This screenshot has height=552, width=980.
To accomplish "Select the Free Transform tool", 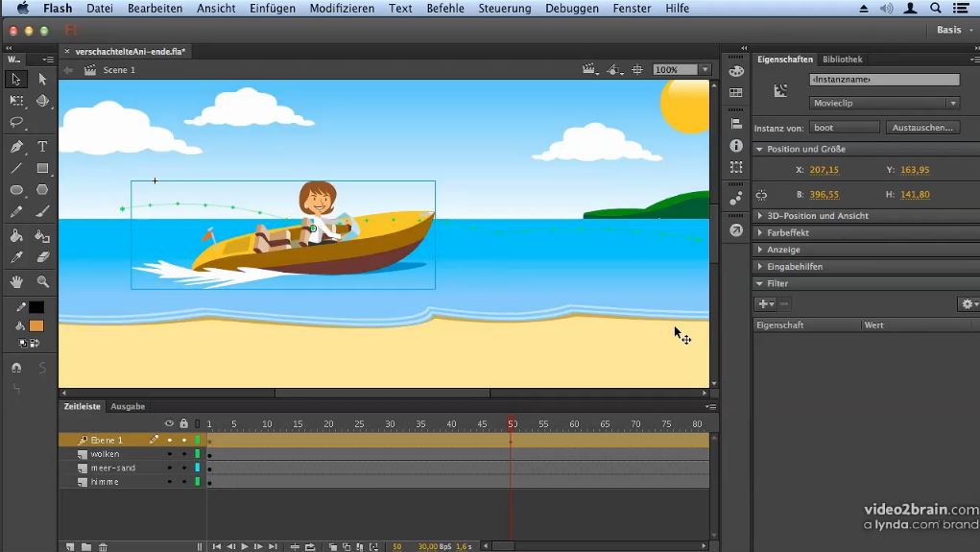I will pyautogui.click(x=16, y=101).
